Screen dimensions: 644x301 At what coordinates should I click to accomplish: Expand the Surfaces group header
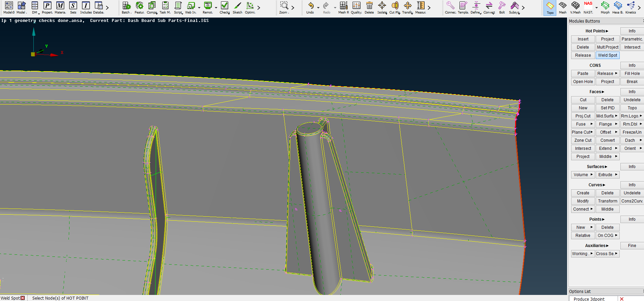596,167
